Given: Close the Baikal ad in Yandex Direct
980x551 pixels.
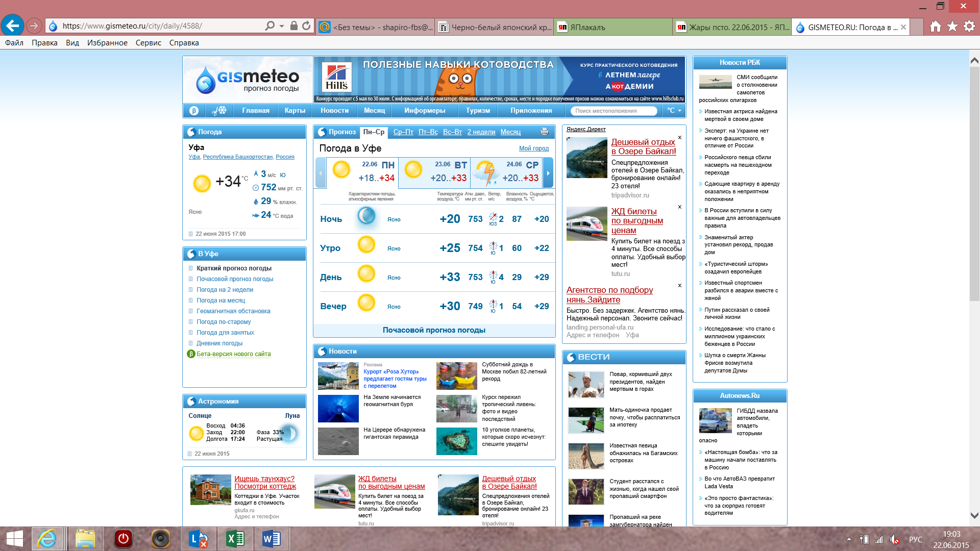Looking at the screenshot, I should pyautogui.click(x=680, y=138).
